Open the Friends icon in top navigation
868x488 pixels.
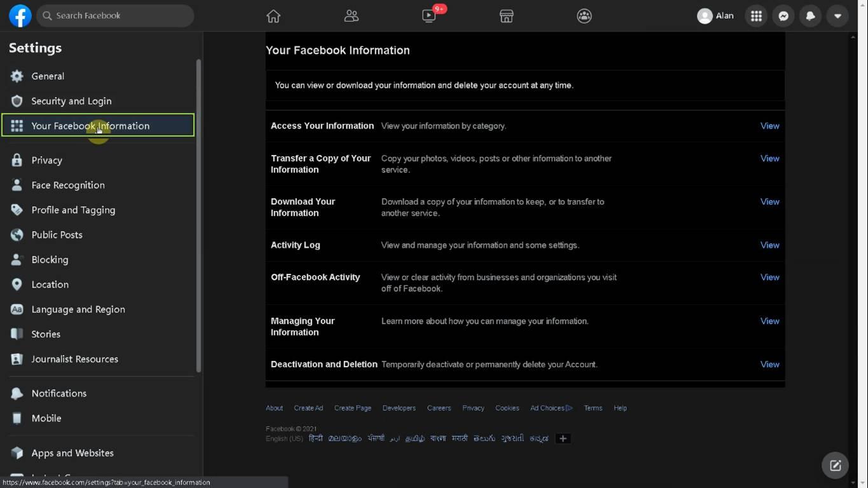click(x=351, y=16)
